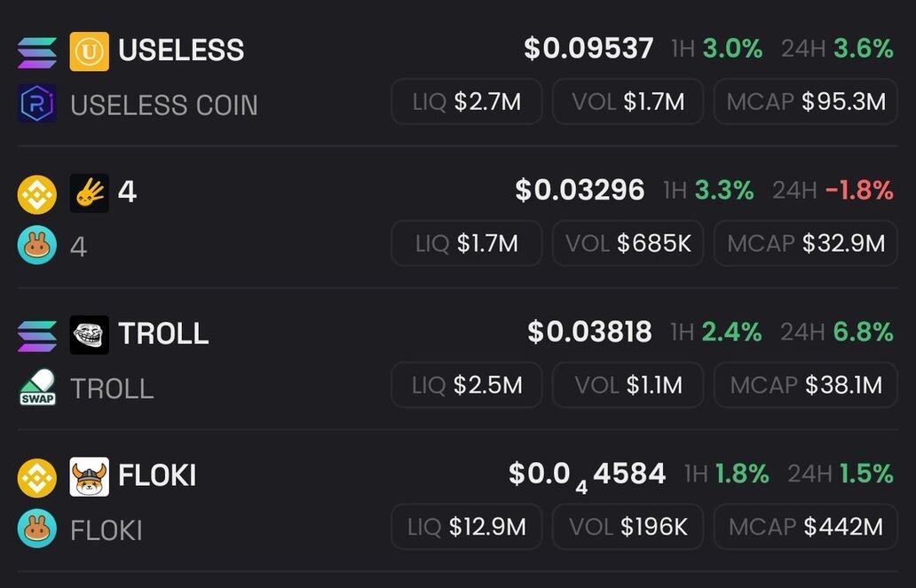This screenshot has width=916, height=588.
Task: Click the 4 token VOL $685K badge
Action: point(628,244)
